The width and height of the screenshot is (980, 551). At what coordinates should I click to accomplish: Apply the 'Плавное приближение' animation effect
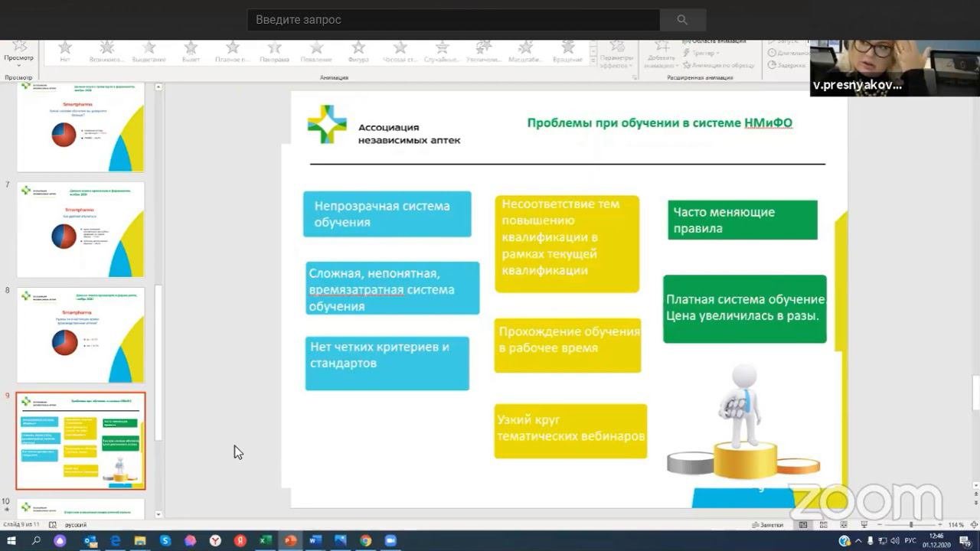tap(233, 51)
